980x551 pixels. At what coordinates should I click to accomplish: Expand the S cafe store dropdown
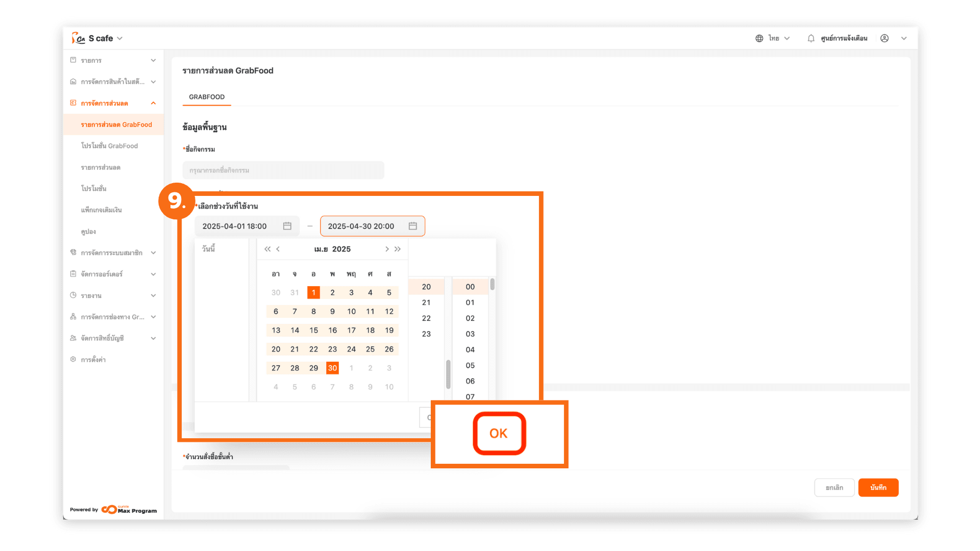pos(120,38)
